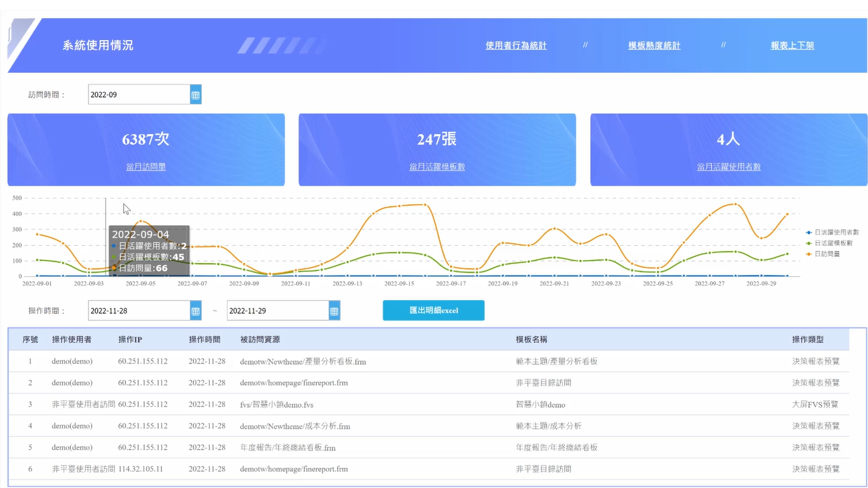
Task: Click 模板名稱 column header
Action: pyautogui.click(x=532, y=339)
